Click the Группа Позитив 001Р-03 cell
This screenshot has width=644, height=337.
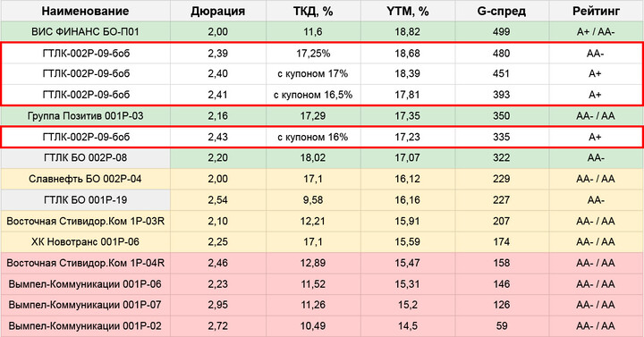[x=86, y=115]
